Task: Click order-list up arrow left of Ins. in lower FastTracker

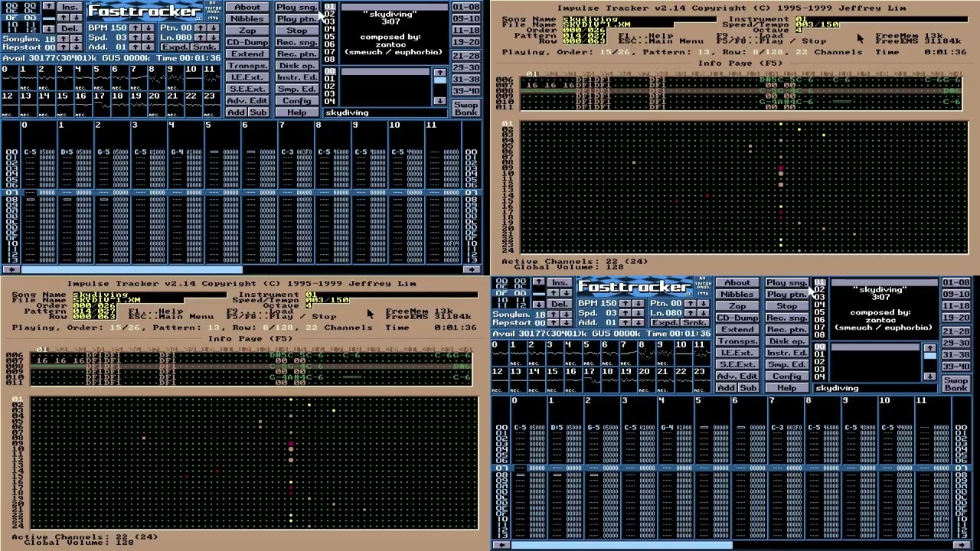Action: (x=539, y=282)
